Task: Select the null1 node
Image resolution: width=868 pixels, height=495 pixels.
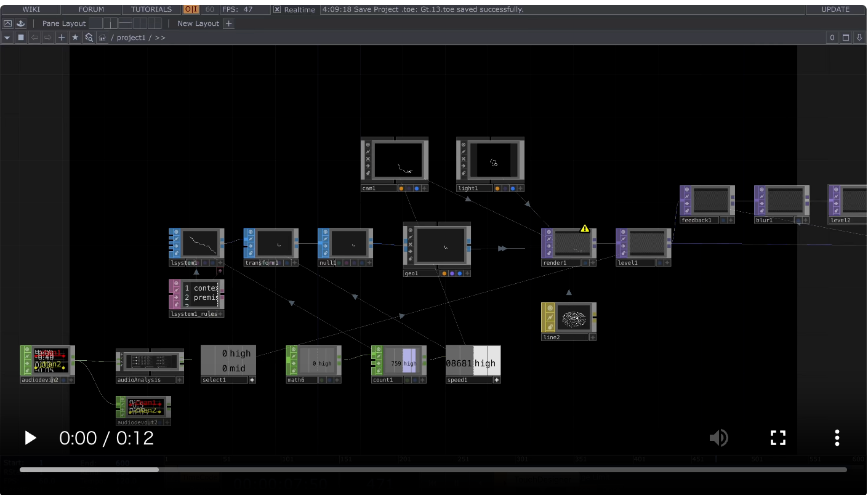Action: [x=345, y=247]
